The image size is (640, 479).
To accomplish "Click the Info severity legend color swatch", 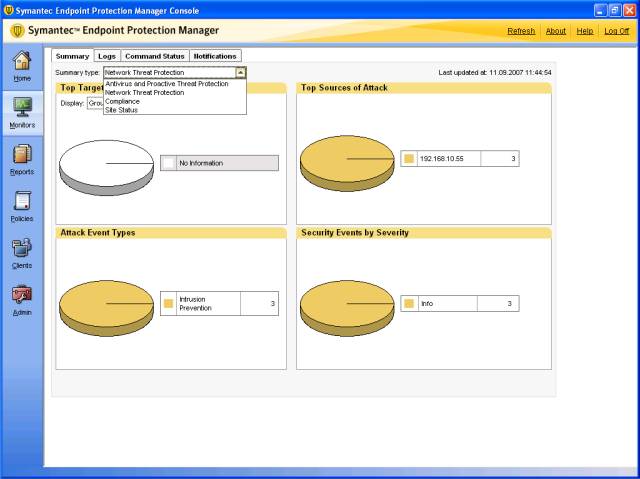I will 409,304.
